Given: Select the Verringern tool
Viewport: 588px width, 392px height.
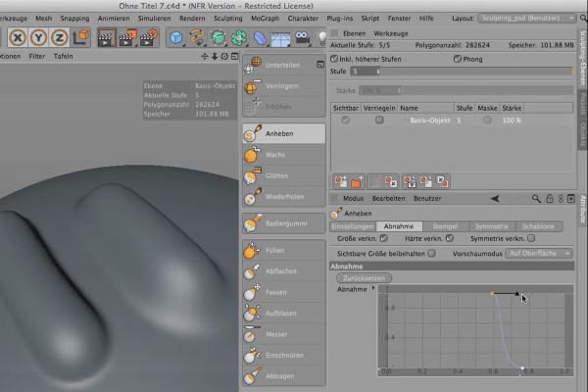Looking at the screenshot, I should pos(284,86).
